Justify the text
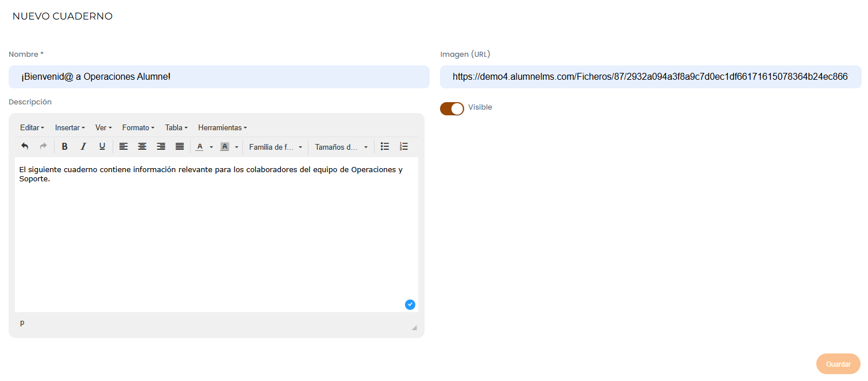868x381 pixels. (x=180, y=146)
